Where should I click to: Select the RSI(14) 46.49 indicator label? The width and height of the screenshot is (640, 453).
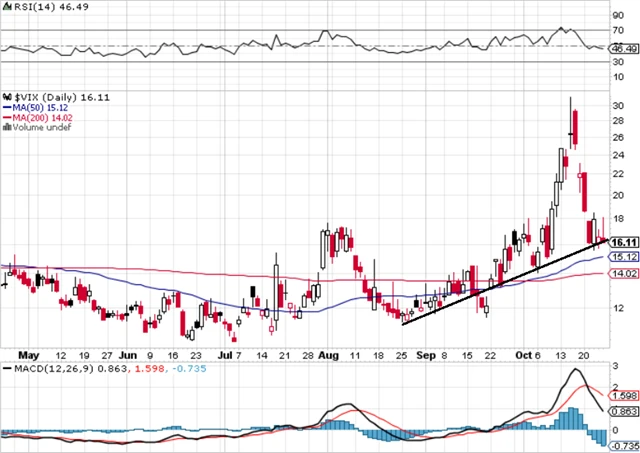(51, 7)
